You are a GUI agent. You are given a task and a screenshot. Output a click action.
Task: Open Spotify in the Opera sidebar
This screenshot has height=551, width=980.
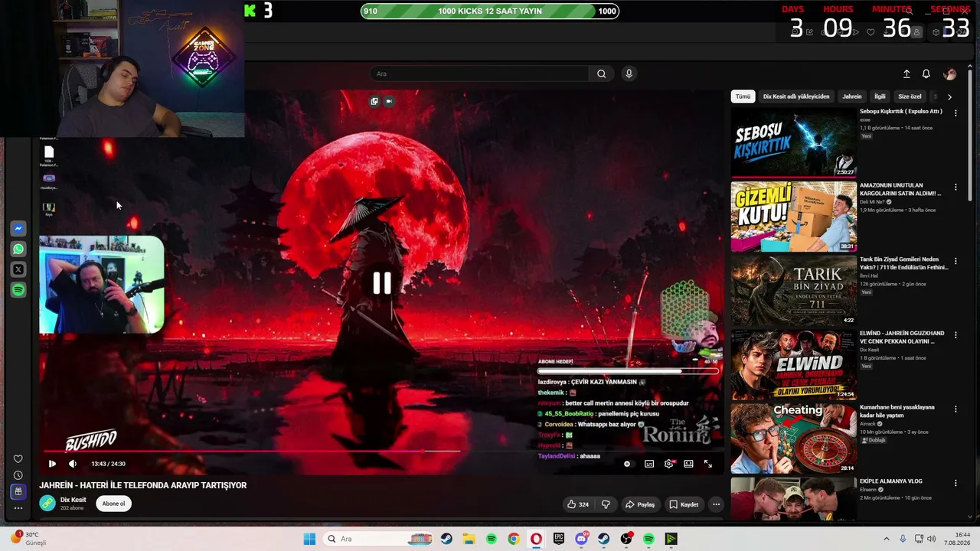click(x=18, y=290)
